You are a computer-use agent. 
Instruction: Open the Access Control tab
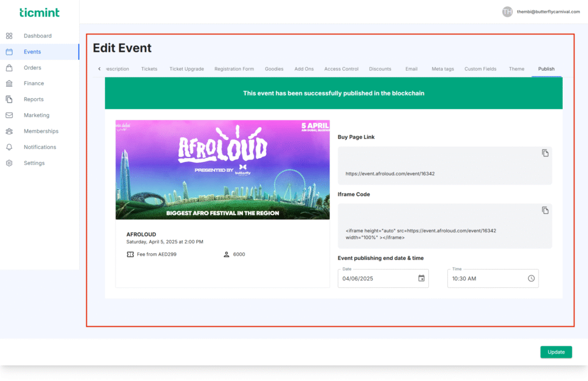(x=341, y=69)
